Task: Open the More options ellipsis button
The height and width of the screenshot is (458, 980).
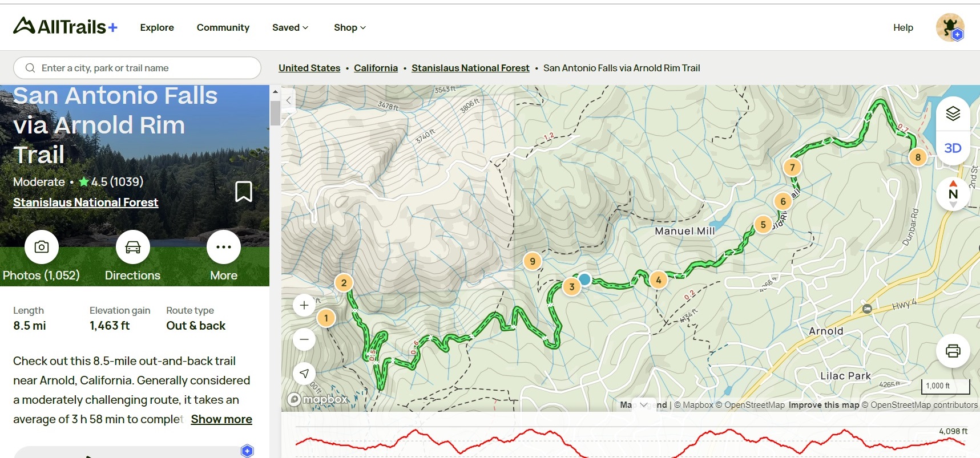Action: point(224,247)
